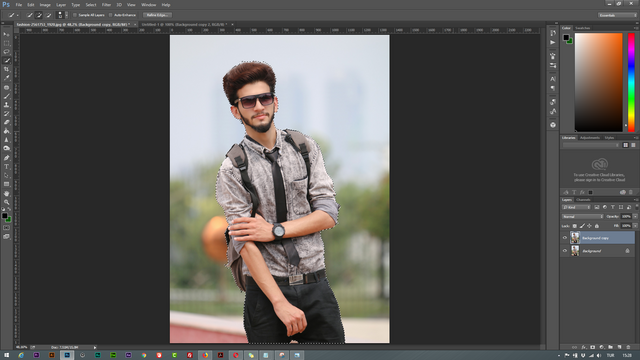Hide the Background copy layer
Image resolution: width=640 pixels, height=360 pixels.
pyautogui.click(x=565, y=238)
